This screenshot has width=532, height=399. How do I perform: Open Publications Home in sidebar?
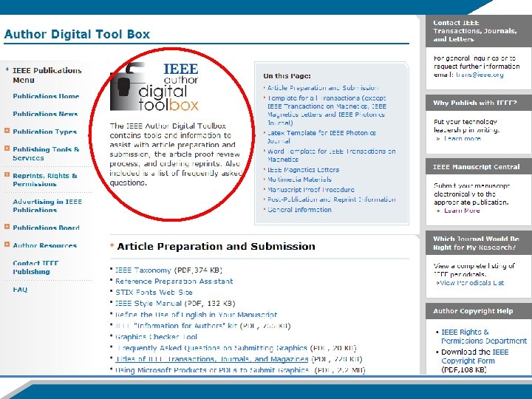click(46, 96)
